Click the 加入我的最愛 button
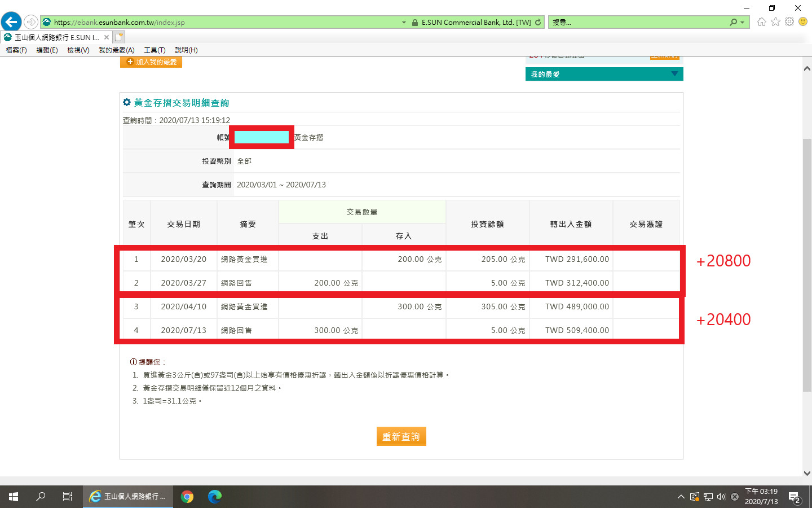Viewport: 812px width, 508px height. click(x=151, y=62)
